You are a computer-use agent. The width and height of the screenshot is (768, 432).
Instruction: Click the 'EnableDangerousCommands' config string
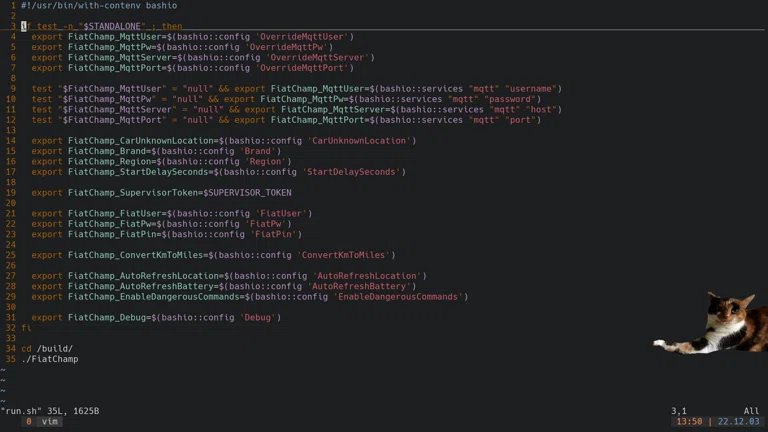(398, 297)
